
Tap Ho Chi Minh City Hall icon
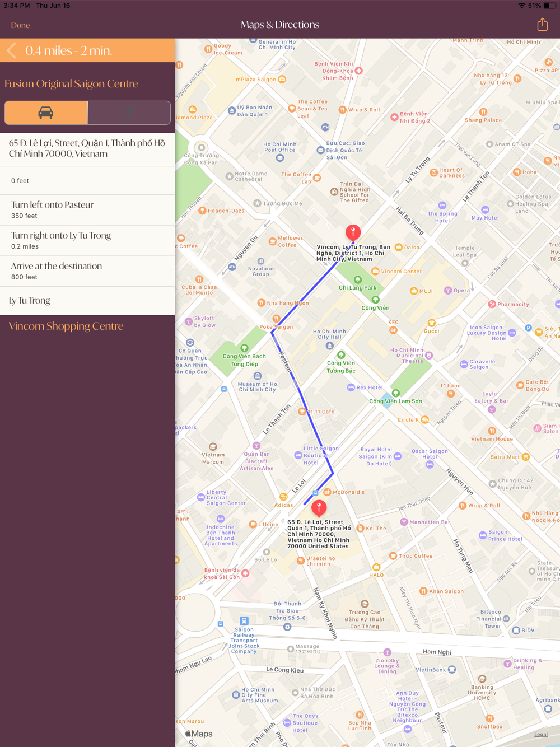329,346
